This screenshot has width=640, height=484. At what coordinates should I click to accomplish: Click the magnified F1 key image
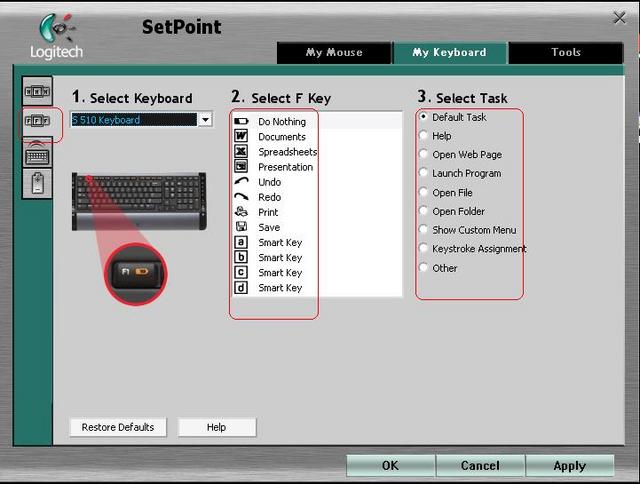point(136,274)
